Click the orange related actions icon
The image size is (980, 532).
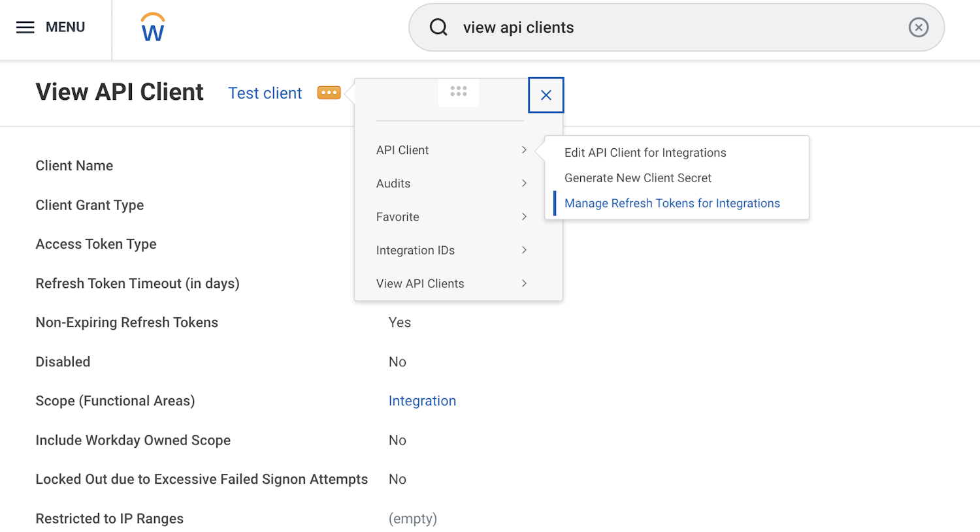point(329,93)
